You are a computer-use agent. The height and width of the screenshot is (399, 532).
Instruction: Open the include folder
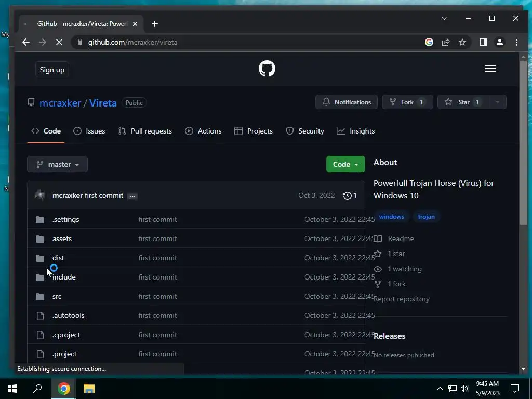click(x=64, y=277)
